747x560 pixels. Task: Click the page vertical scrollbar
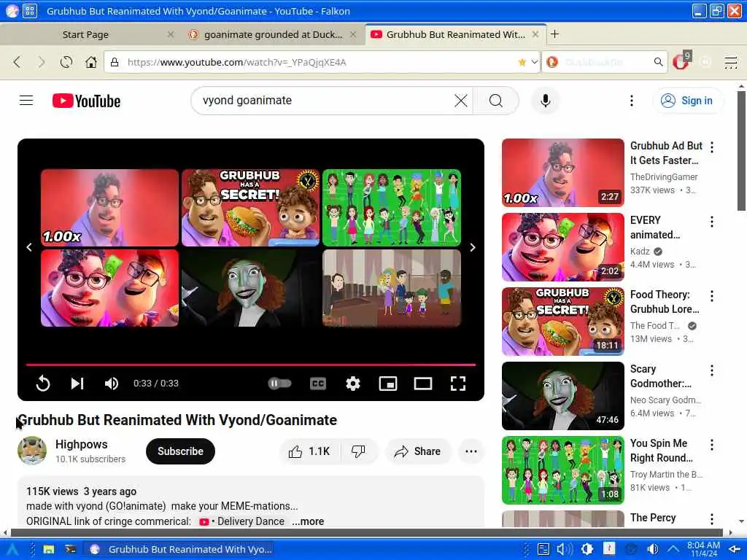(741, 150)
